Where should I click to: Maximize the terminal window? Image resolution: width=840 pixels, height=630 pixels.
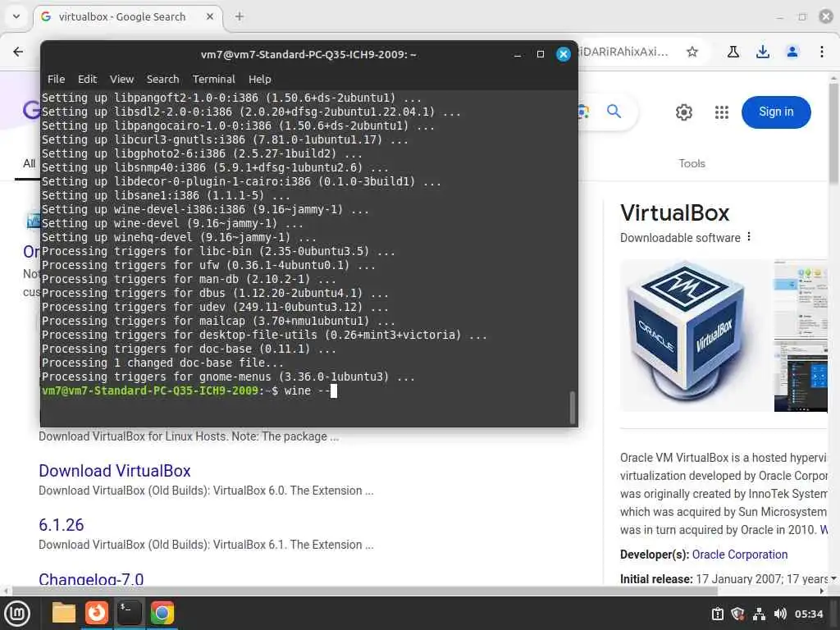point(540,55)
